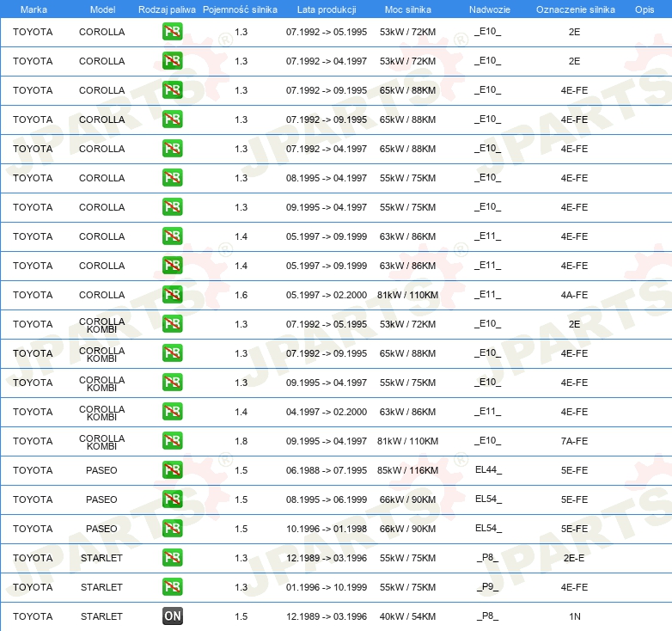Click the Model column header
The height and width of the screenshot is (631, 672).
point(102,9)
